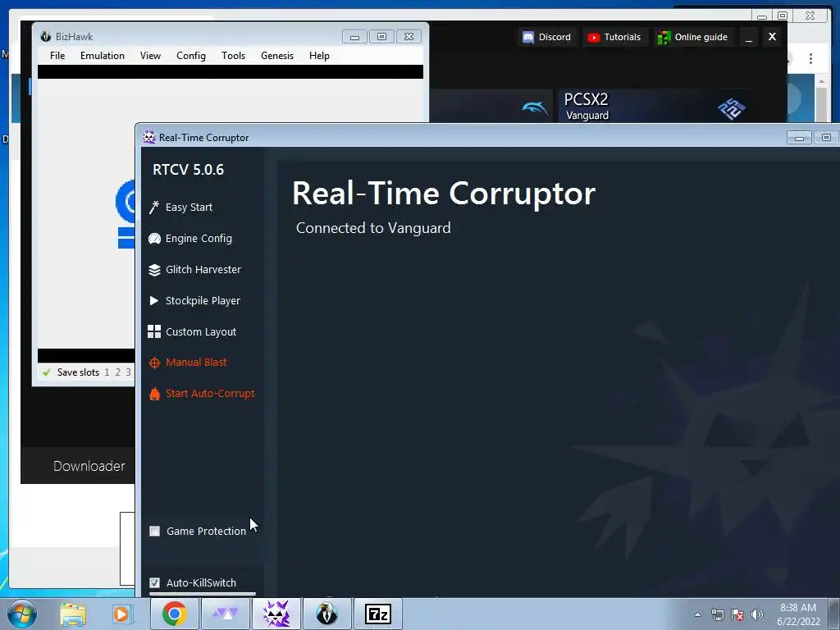The height and width of the screenshot is (630, 840).
Task: Select BizHawk save slot 1
Action: (107, 372)
